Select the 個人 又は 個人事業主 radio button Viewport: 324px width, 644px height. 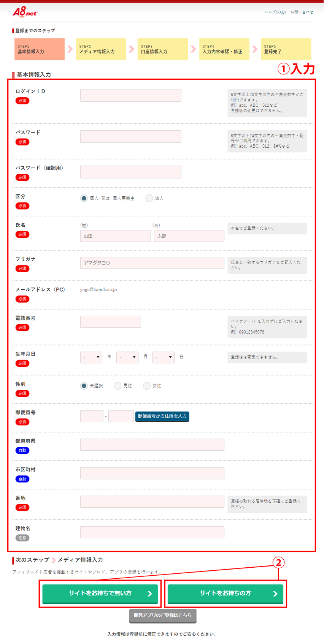[x=84, y=198]
